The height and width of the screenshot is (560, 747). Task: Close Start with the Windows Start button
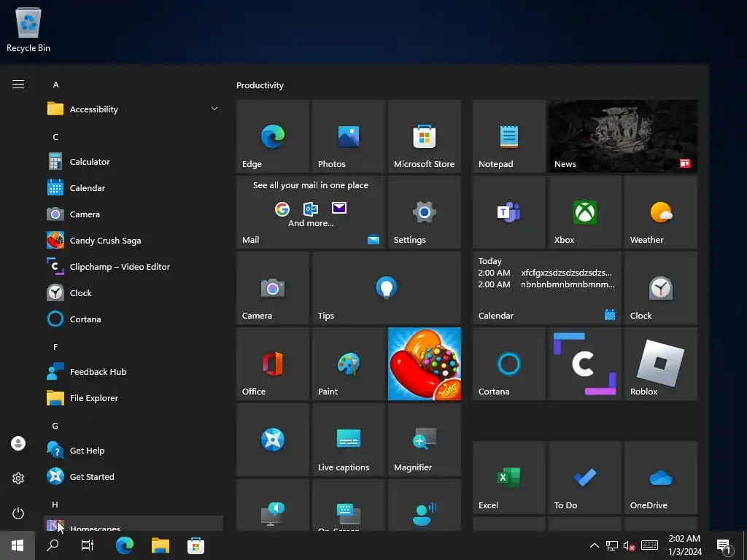tap(18, 545)
